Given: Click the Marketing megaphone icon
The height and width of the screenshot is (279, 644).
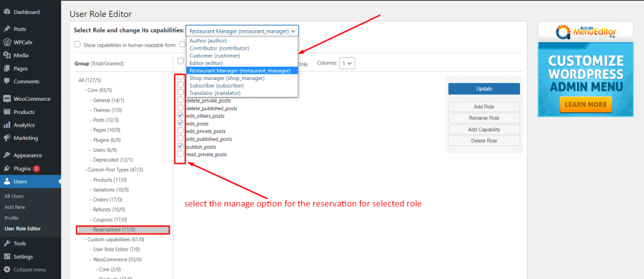Looking at the screenshot, I should tap(6, 138).
